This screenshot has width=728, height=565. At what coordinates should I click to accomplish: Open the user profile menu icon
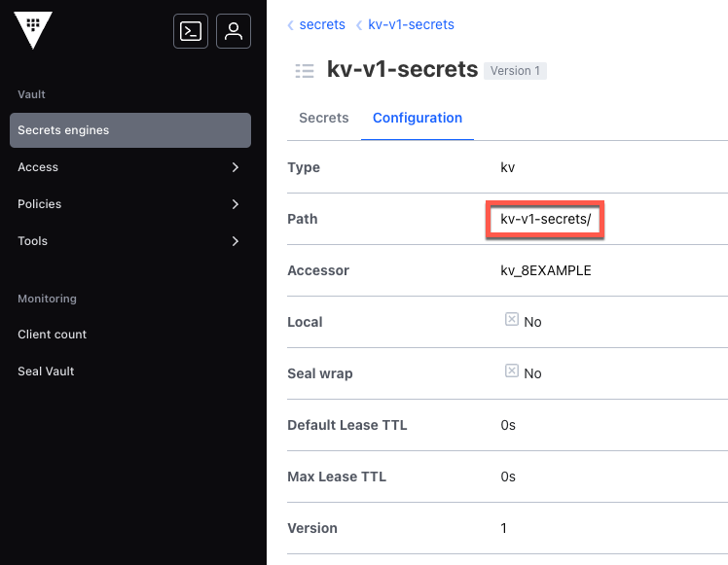234,31
